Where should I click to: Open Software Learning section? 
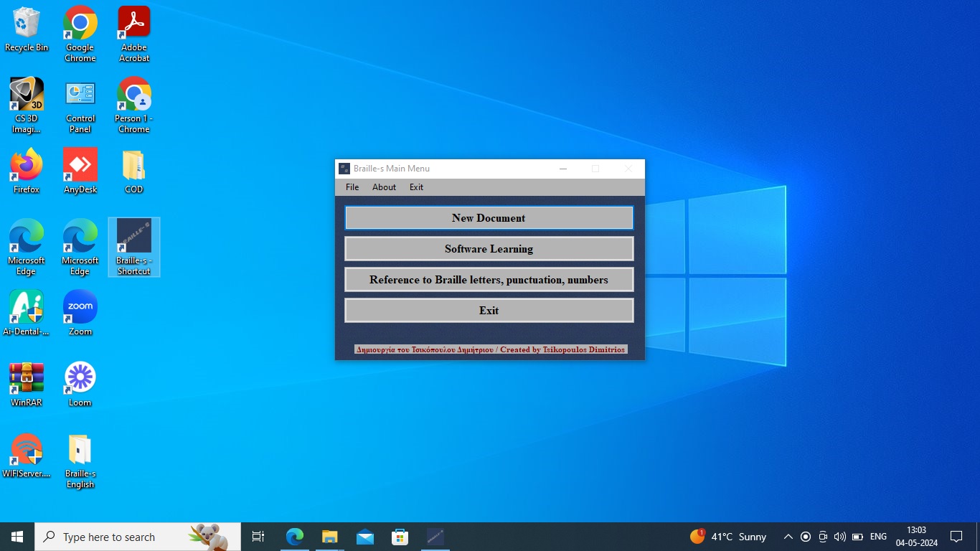coord(489,249)
